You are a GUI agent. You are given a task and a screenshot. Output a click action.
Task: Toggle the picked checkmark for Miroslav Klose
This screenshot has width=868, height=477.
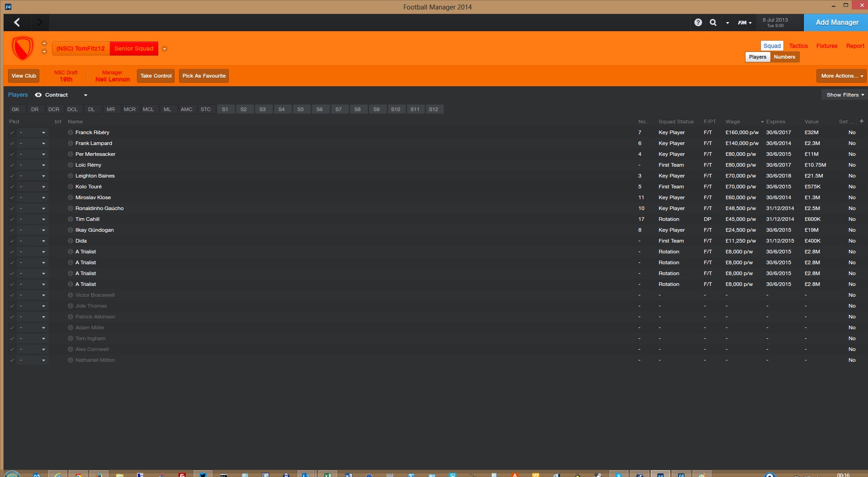click(12, 197)
